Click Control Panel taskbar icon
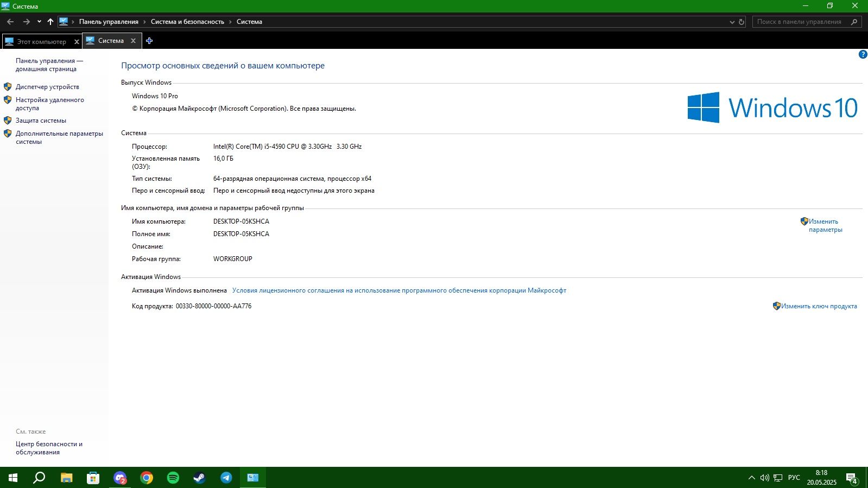 tap(253, 478)
